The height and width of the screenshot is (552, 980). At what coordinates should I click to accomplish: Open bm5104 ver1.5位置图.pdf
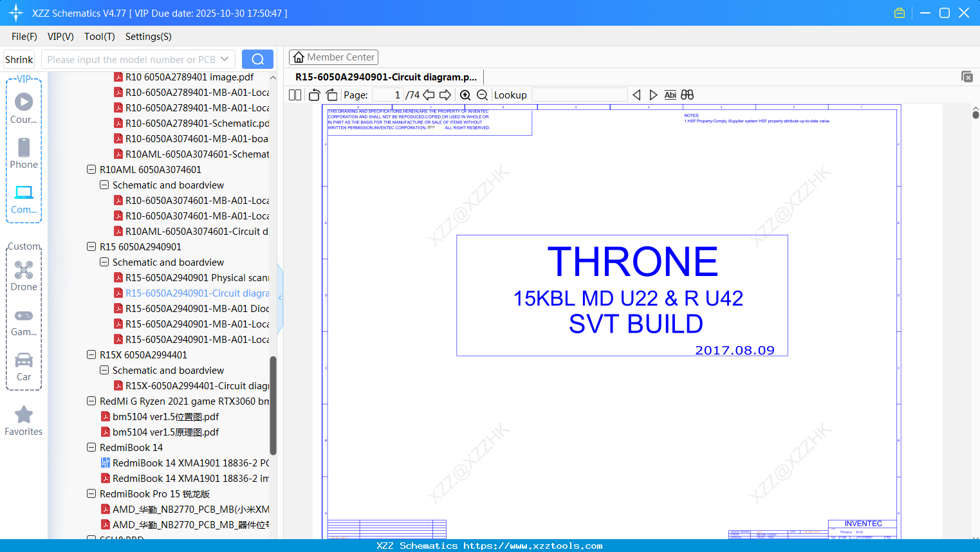(166, 417)
